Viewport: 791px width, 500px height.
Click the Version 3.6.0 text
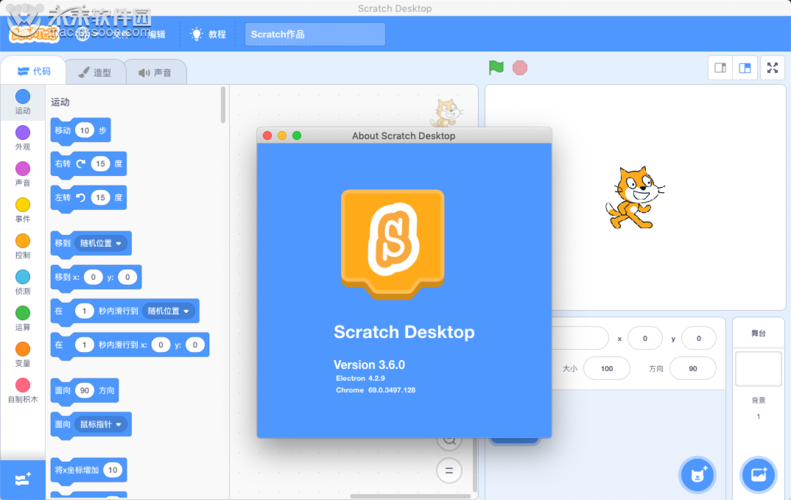tap(369, 365)
